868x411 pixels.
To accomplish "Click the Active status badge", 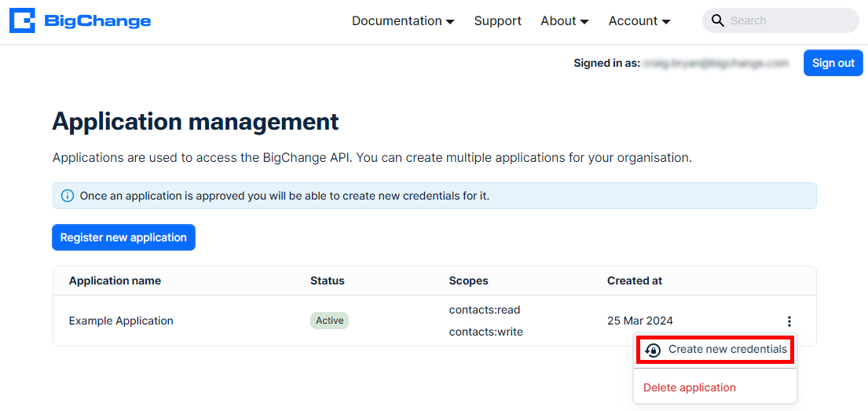I will pos(329,321).
